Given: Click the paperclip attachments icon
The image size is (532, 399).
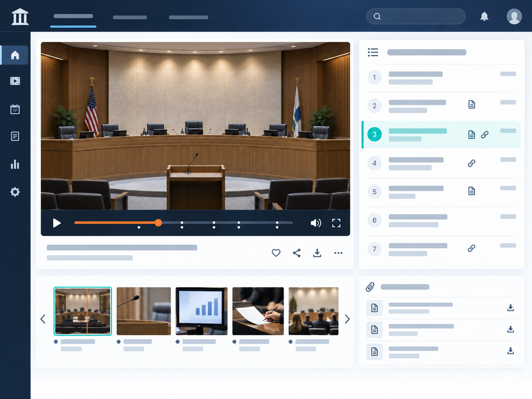Looking at the screenshot, I should 370,287.
